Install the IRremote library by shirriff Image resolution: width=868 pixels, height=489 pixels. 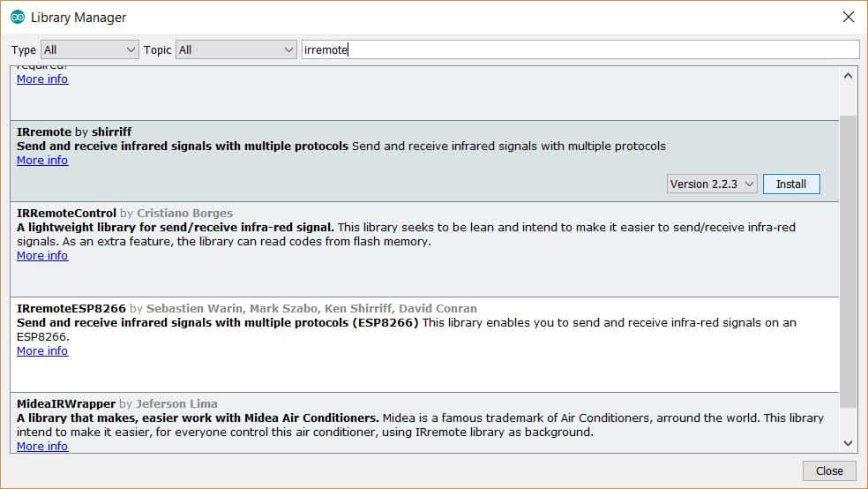click(791, 184)
